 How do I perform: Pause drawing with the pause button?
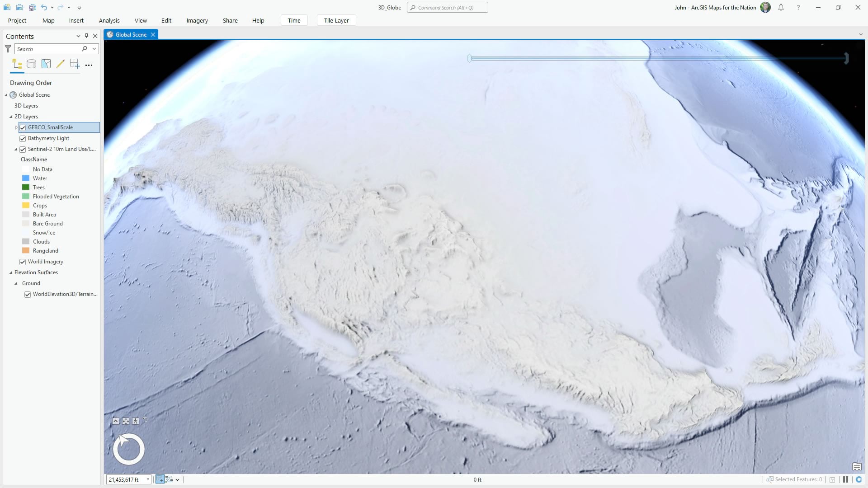pos(845,479)
